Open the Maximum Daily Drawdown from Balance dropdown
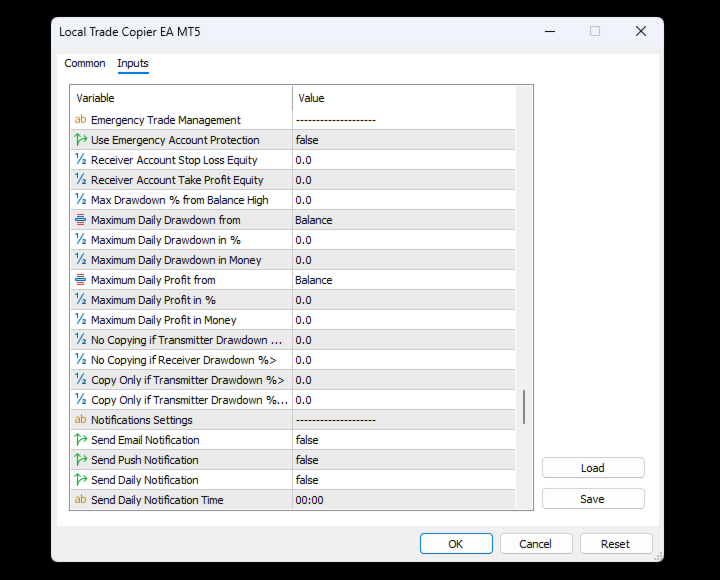 click(404, 220)
